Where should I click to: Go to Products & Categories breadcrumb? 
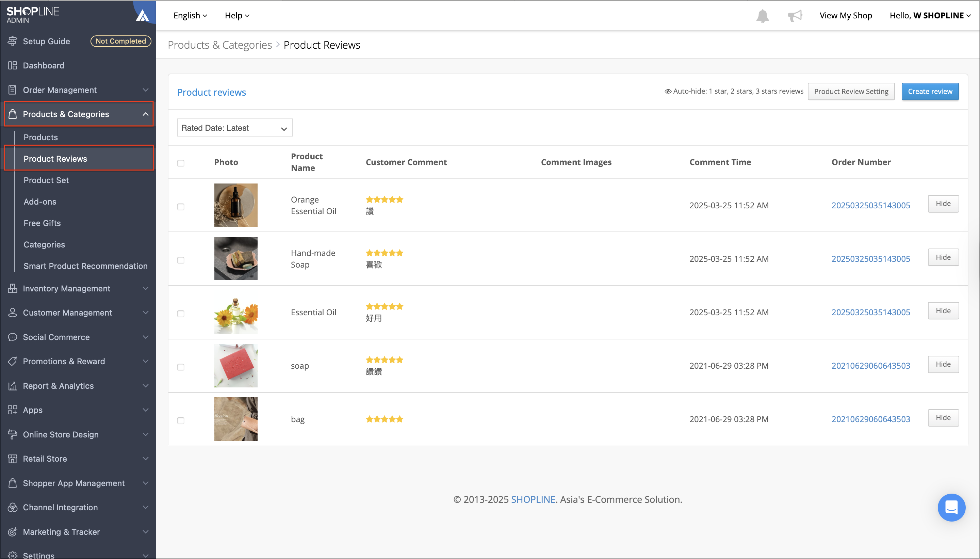[x=220, y=45]
